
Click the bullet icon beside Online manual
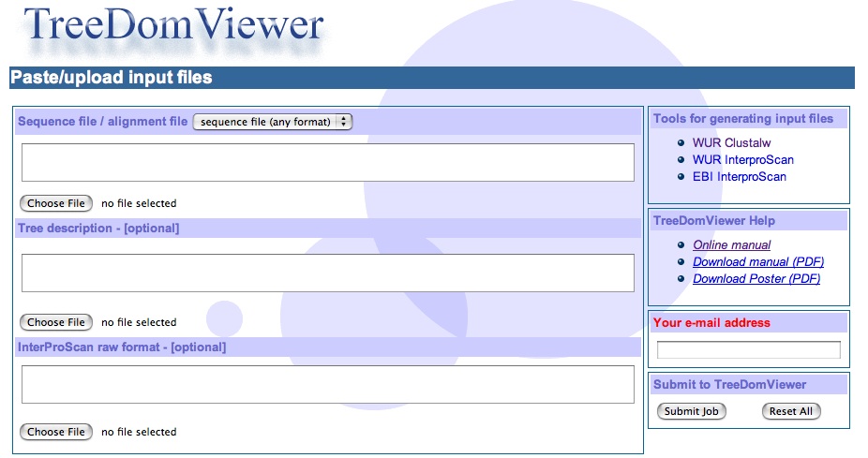click(x=681, y=245)
